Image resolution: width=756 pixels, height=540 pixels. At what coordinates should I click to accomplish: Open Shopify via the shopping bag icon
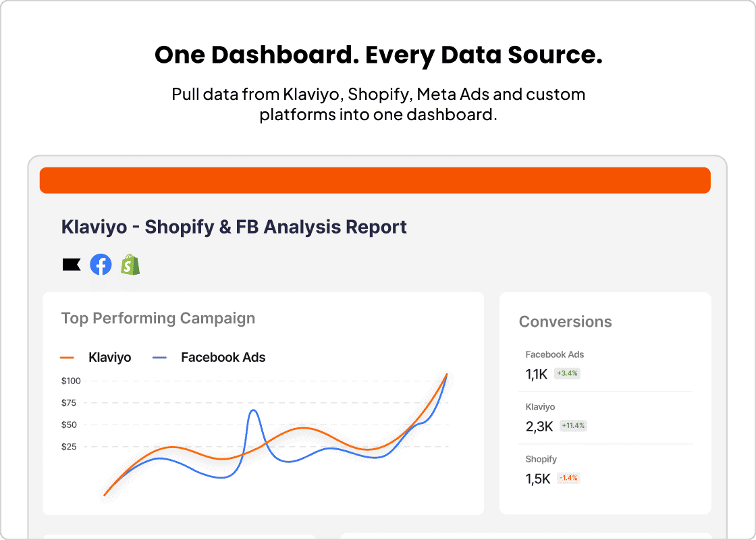tap(130, 265)
